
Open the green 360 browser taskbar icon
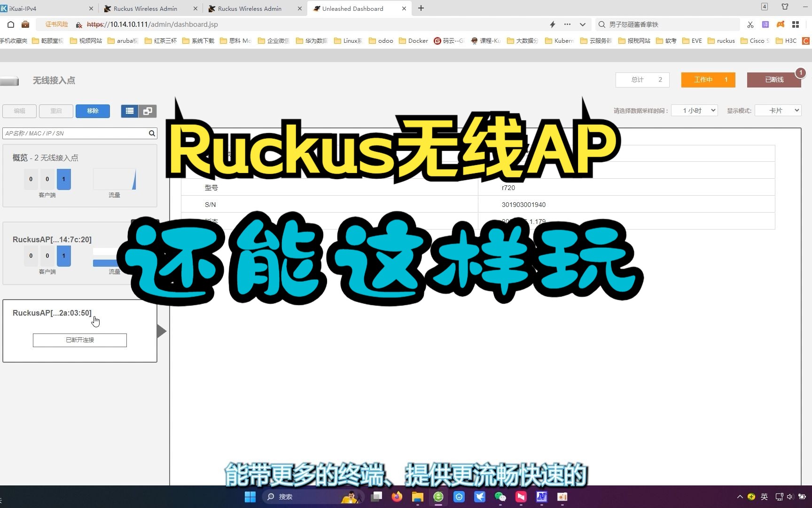tap(438, 497)
